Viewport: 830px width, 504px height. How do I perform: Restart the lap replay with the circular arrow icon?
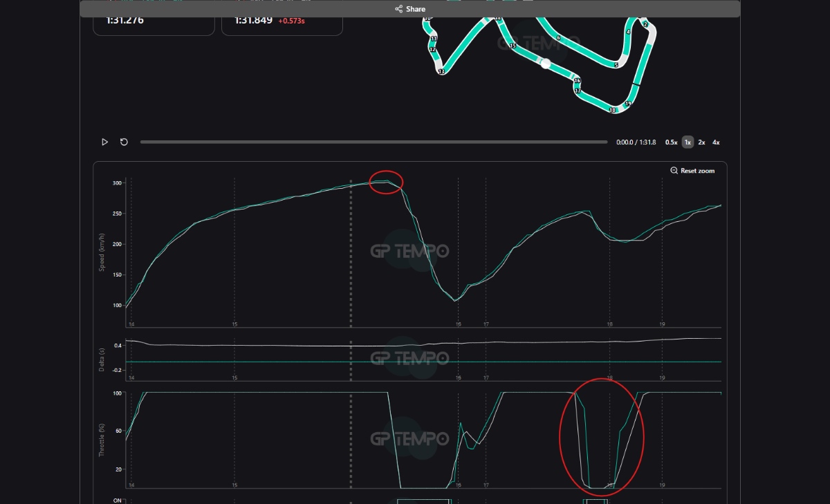124,142
